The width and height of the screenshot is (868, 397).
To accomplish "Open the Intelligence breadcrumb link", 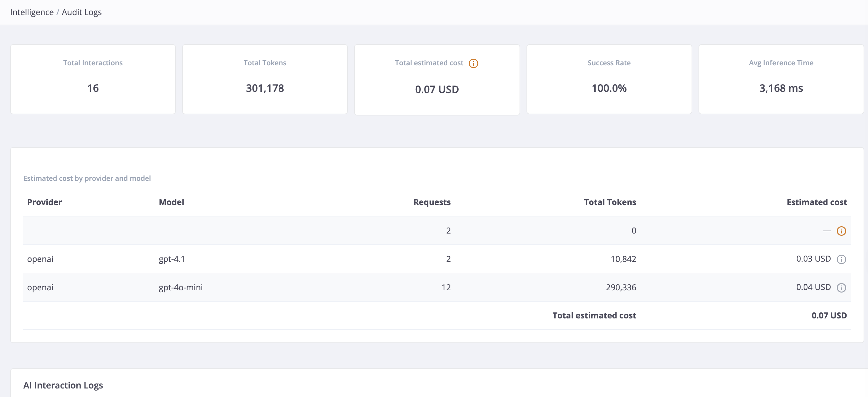I will tap(32, 12).
